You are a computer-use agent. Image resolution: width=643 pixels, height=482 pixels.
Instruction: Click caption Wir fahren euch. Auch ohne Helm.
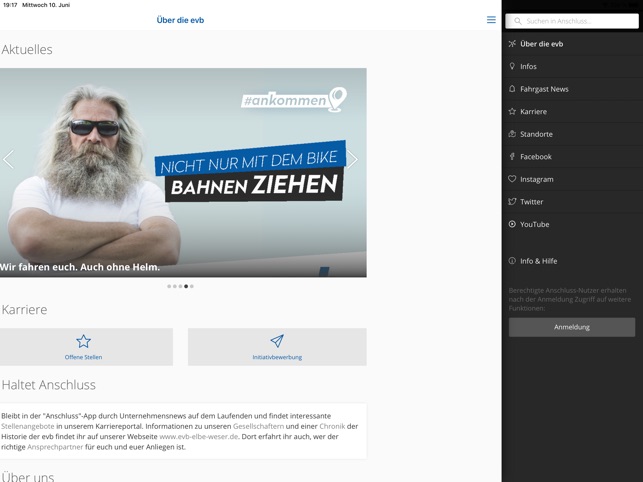coord(80,267)
